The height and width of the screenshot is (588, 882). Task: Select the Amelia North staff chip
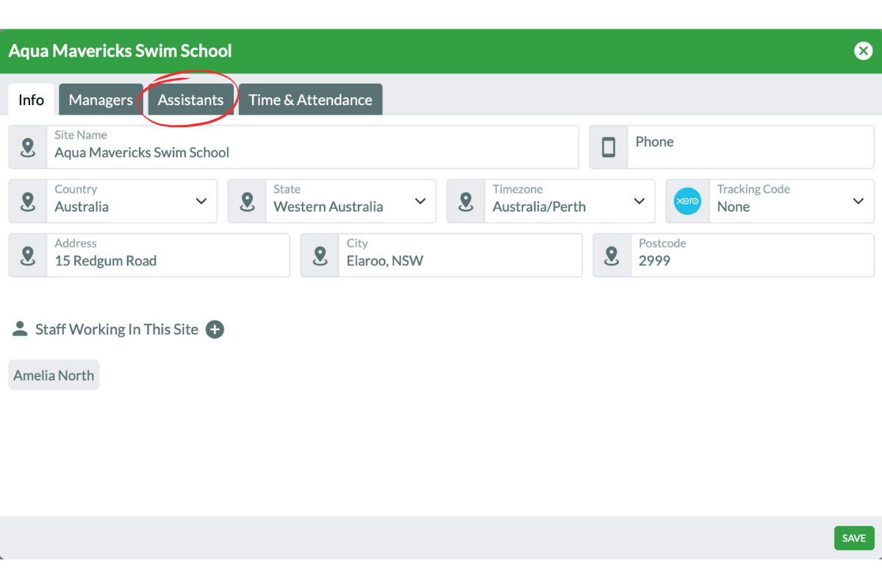[x=54, y=376]
